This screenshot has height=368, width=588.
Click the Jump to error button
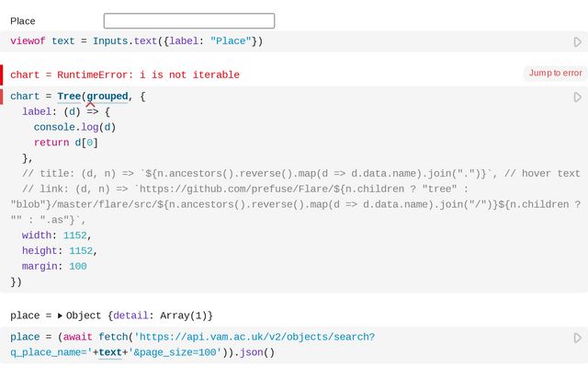tap(555, 74)
